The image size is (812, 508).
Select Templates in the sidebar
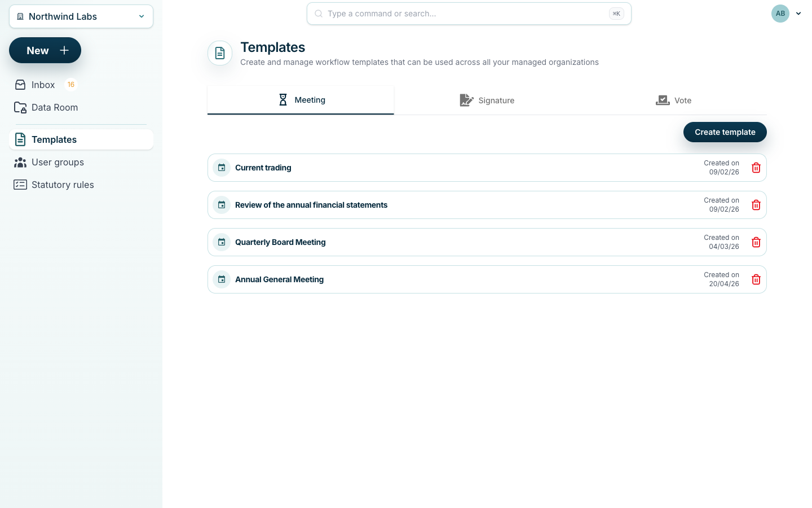click(81, 139)
